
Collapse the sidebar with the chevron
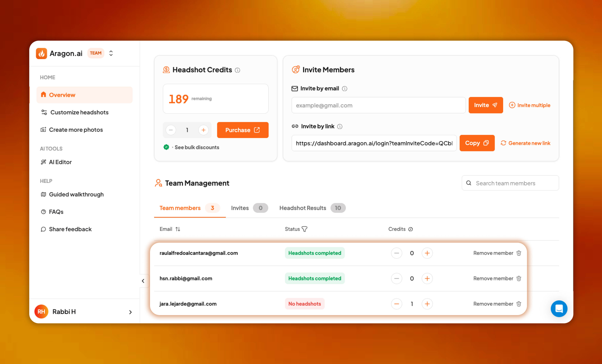pos(143,281)
